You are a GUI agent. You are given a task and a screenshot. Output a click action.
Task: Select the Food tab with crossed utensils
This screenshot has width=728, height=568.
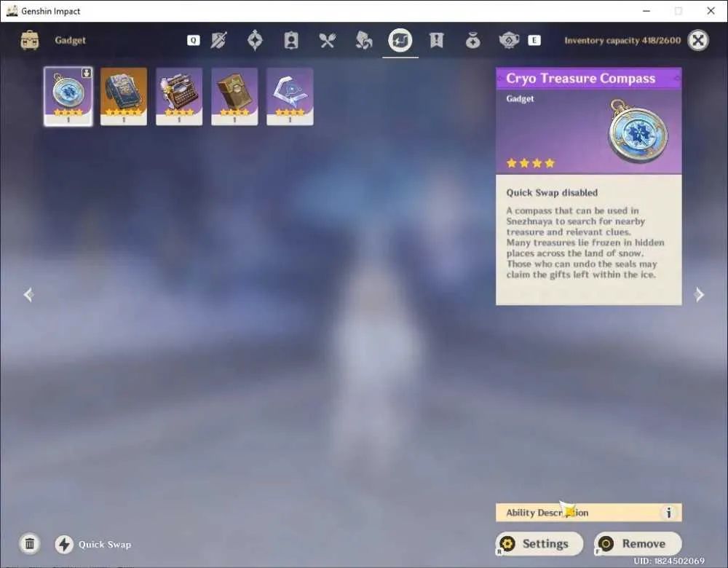coord(328,40)
